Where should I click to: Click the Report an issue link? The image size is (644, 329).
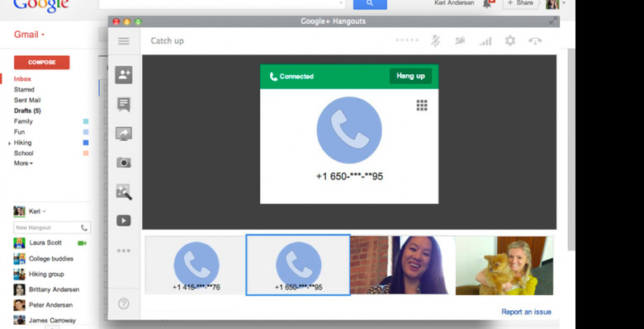526,312
